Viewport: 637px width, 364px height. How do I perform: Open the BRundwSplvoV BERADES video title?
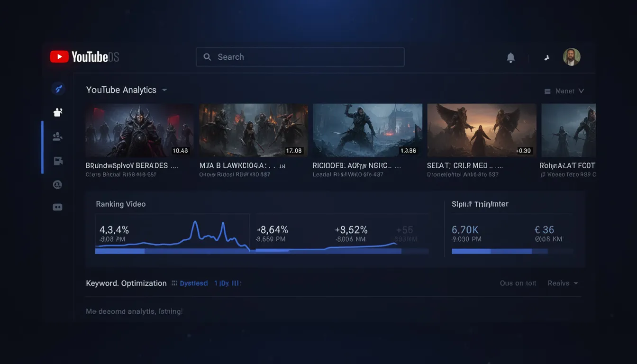coord(132,165)
